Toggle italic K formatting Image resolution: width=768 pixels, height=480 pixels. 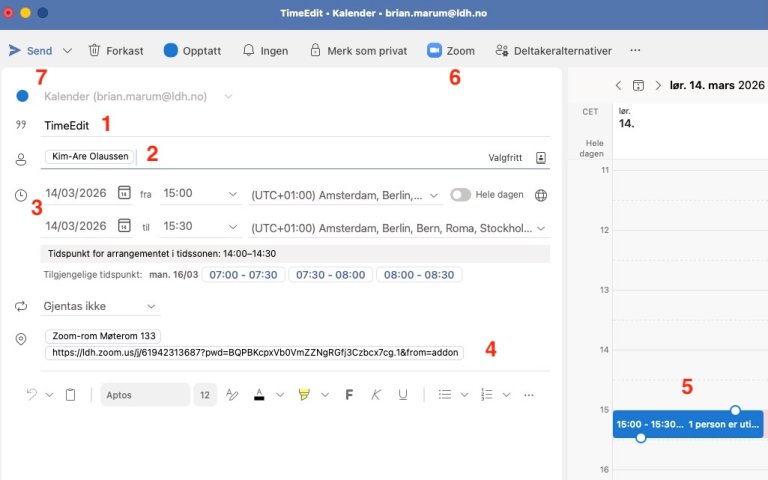[376, 395]
